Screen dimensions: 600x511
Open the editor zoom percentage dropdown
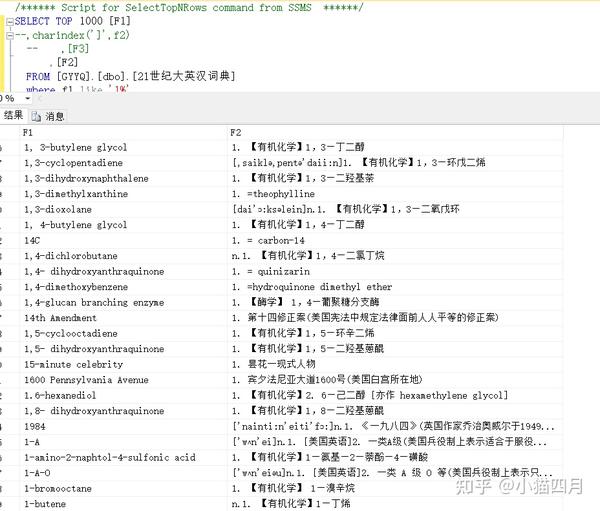point(28,98)
